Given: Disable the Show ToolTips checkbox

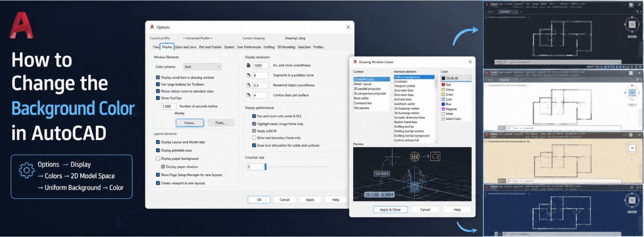Looking at the screenshot, I should coord(158,98).
